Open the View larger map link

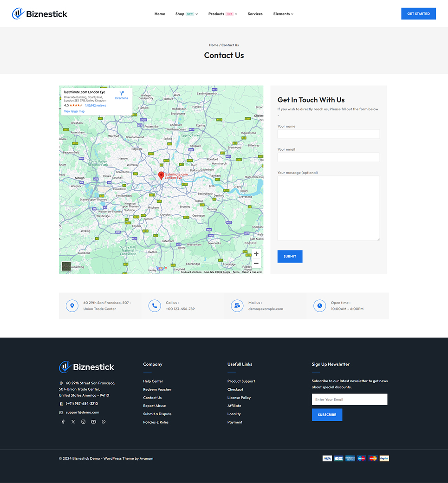pos(74,111)
